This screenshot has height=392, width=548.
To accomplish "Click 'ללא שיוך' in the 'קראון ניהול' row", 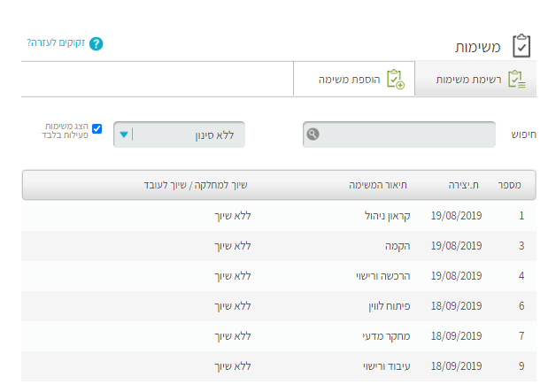I will (x=233, y=216).
